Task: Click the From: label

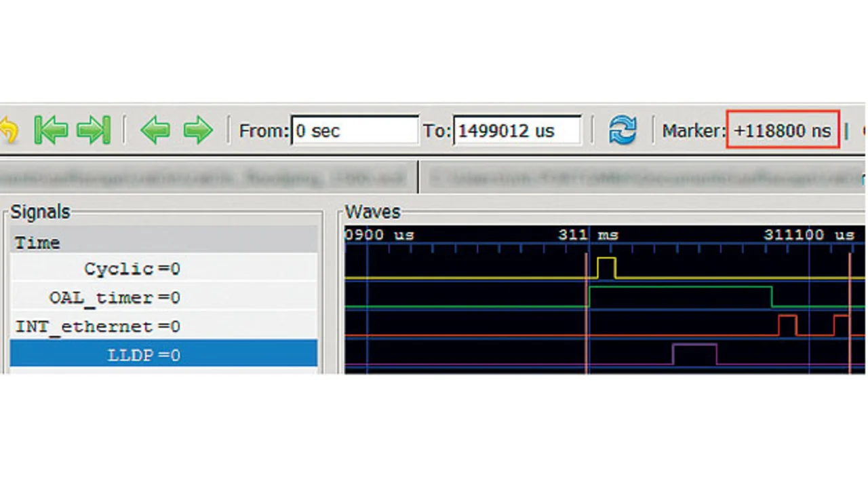Action: 264,130
